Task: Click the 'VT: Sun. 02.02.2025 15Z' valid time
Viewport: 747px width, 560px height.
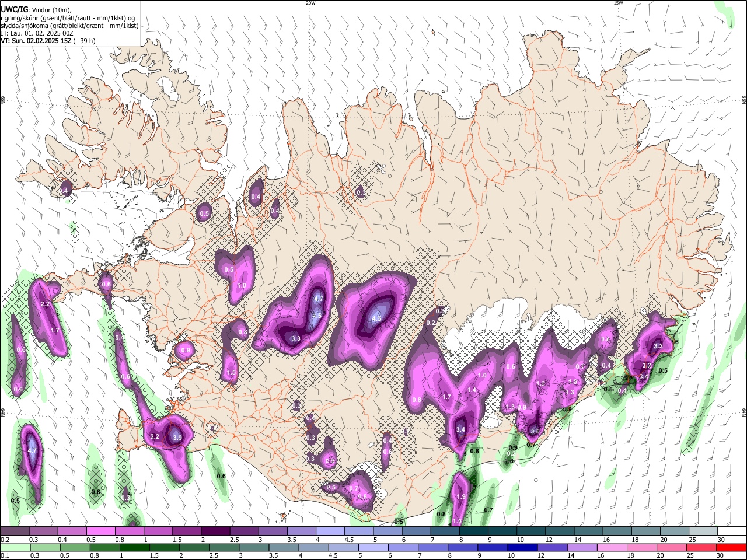Action: pos(36,41)
